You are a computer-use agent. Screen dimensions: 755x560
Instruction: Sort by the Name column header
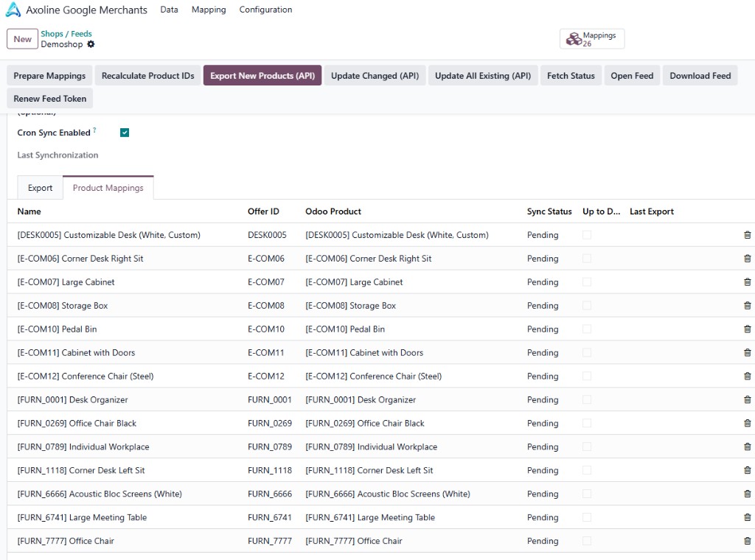[x=29, y=211]
